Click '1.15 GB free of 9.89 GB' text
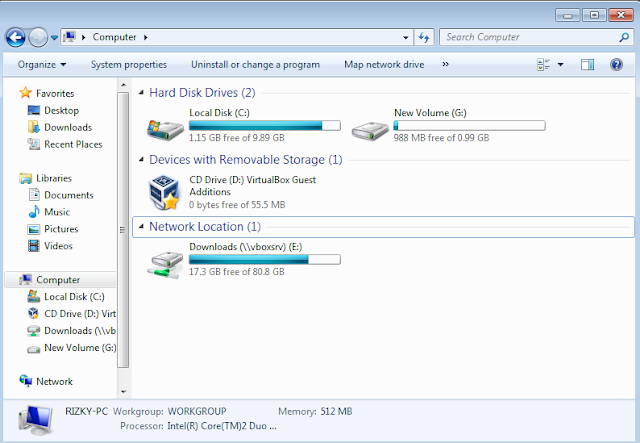The height and width of the screenshot is (443, 640). click(237, 138)
